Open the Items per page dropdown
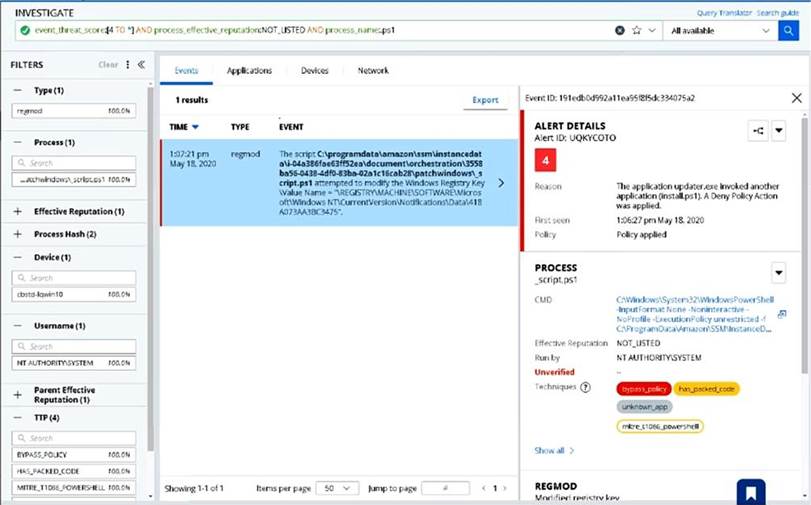 coord(337,488)
